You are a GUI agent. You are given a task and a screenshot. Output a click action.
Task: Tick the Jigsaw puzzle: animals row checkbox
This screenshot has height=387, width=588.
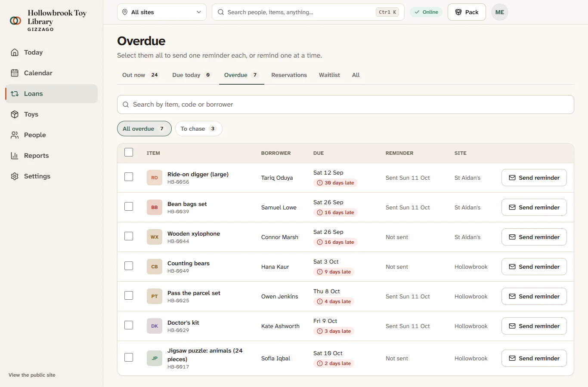pos(129,357)
